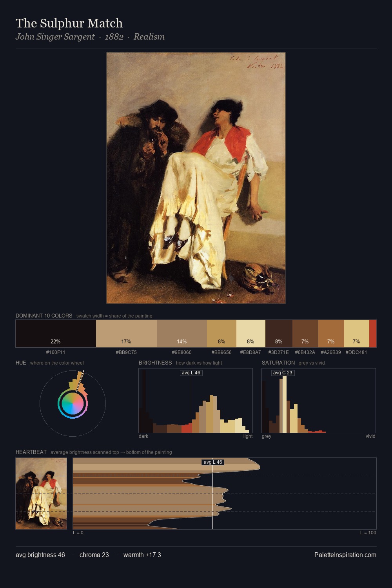Click caption 'grey vs vivid'
The width and height of the screenshot is (392, 588).
[x=312, y=363]
